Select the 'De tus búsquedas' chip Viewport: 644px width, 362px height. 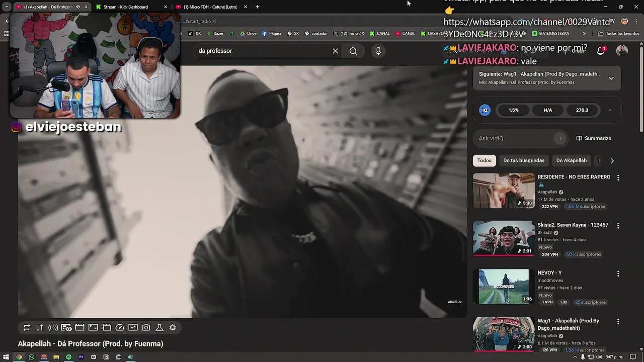coord(524,160)
